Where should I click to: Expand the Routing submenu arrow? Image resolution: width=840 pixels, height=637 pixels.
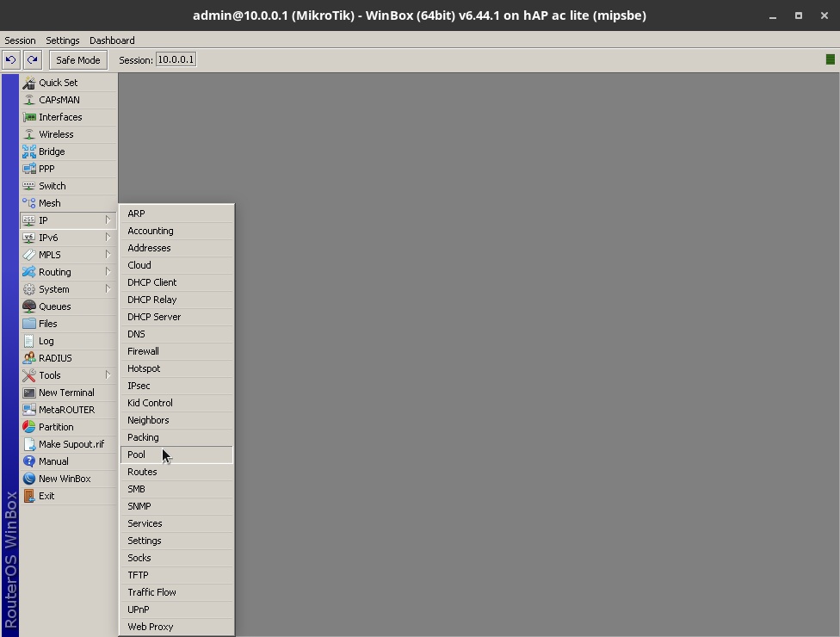pyautogui.click(x=108, y=272)
